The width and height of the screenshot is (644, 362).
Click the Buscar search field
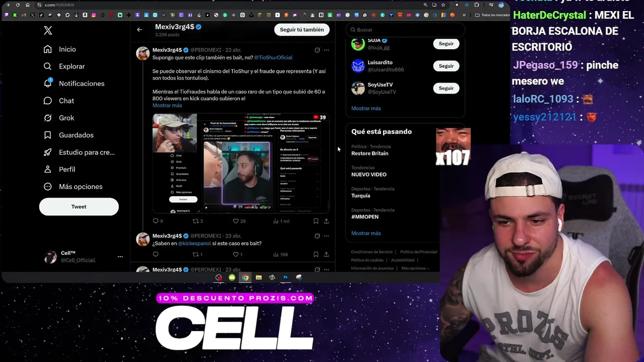405,30
